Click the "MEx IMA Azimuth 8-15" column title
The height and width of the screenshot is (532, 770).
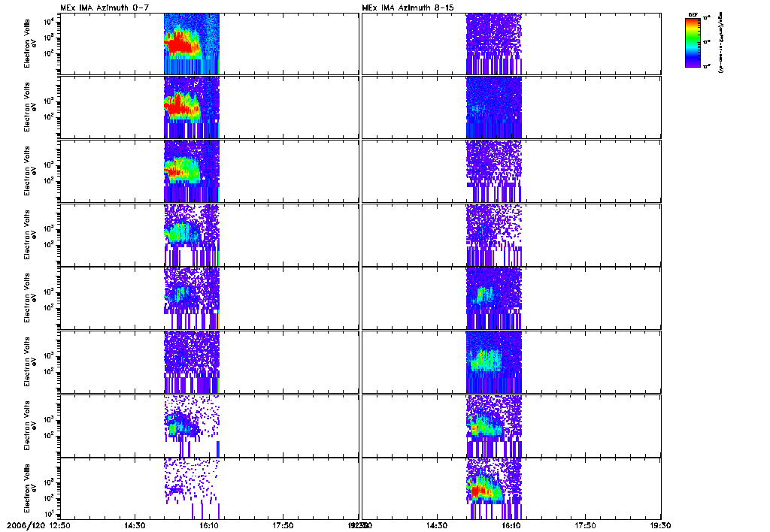pyautogui.click(x=408, y=8)
